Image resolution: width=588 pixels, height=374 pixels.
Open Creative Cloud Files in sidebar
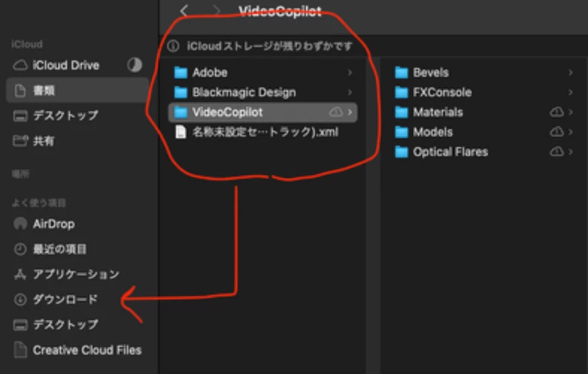pyautogui.click(x=78, y=350)
